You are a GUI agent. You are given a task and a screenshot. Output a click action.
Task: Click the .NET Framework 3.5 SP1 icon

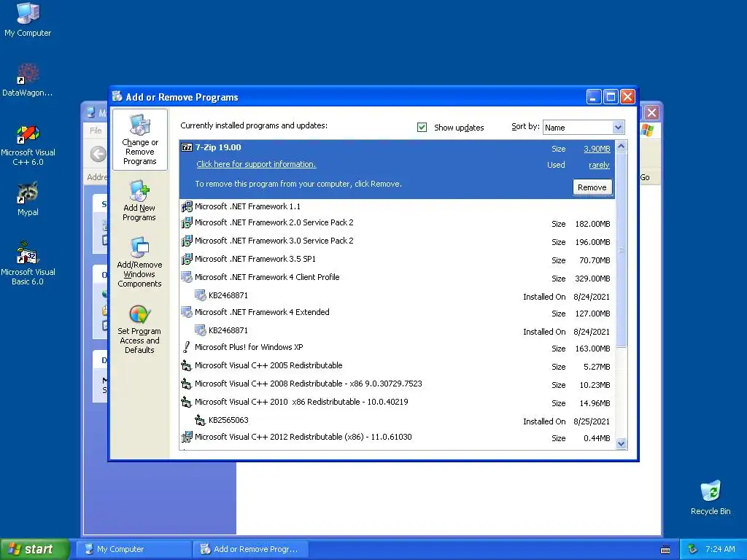pos(187,259)
